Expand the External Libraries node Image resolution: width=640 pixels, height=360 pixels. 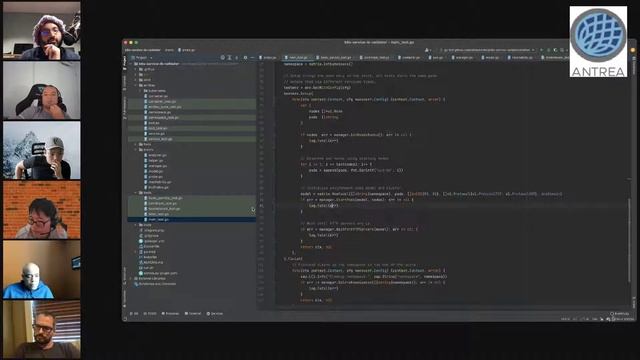coord(131,278)
